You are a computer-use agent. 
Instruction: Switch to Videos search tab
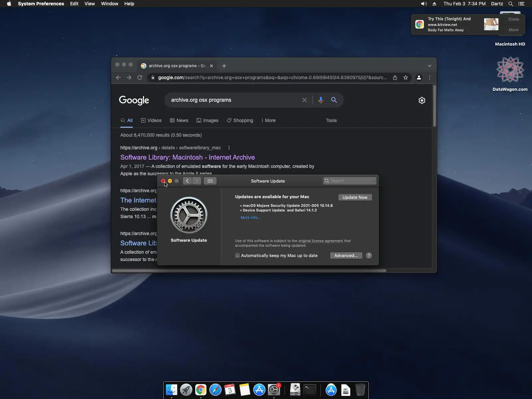(151, 120)
